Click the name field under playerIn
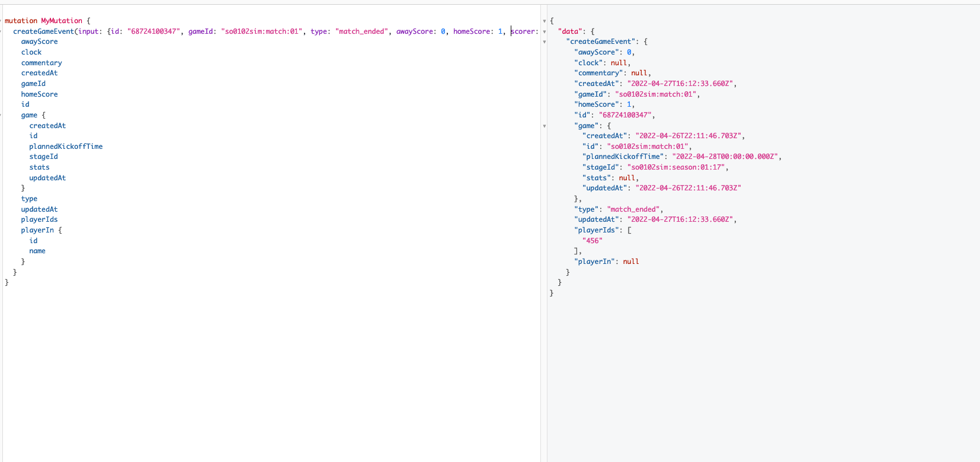Screen dimensions: 980x462 click(x=37, y=251)
